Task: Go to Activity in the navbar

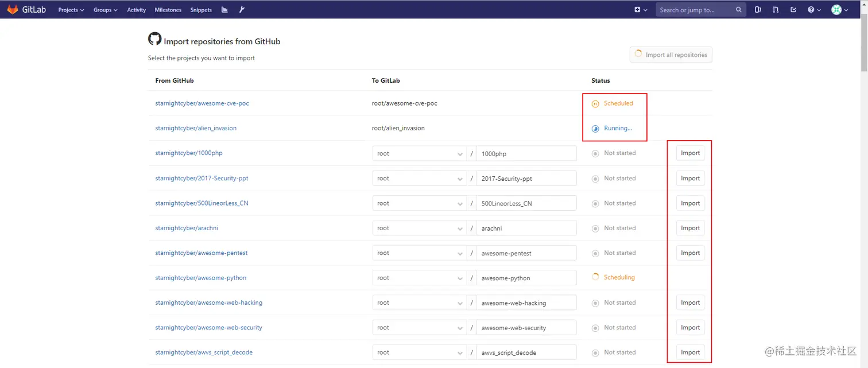Action: [x=137, y=10]
